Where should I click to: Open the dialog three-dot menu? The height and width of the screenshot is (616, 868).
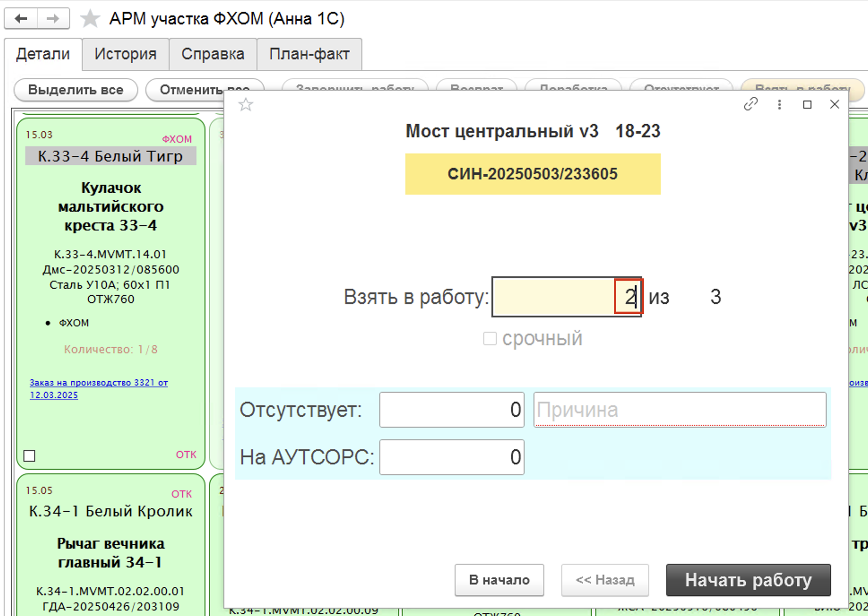click(779, 104)
